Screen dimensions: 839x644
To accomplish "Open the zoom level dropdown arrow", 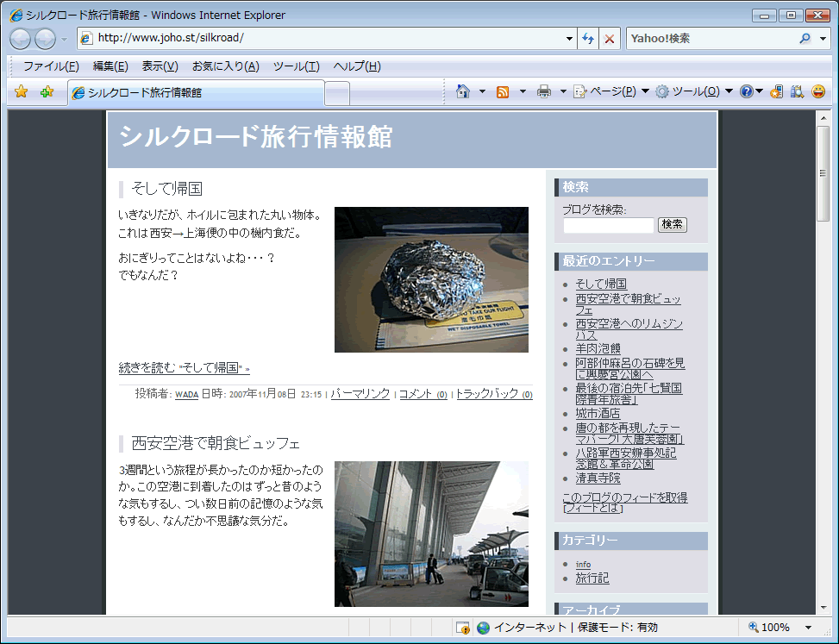I will coord(808,628).
